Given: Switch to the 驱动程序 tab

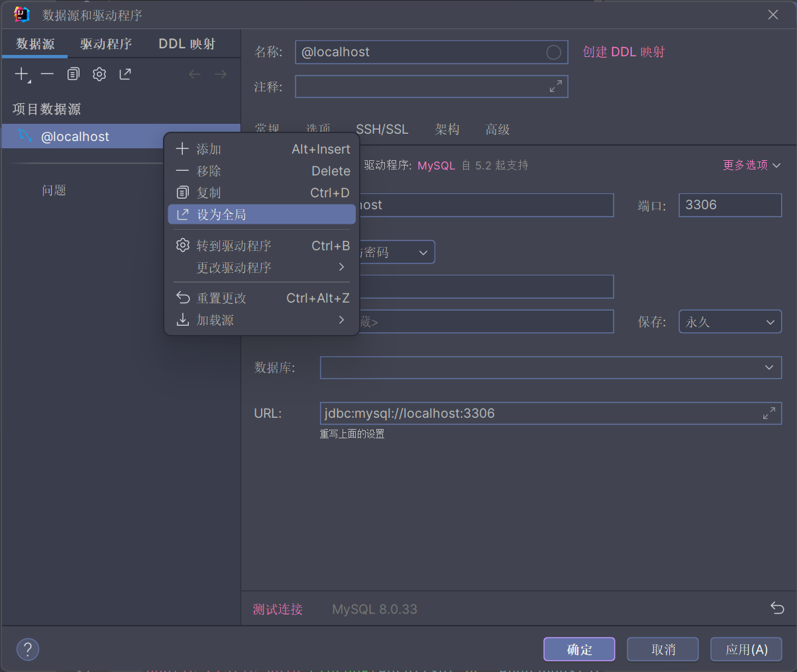Looking at the screenshot, I should (x=106, y=44).
